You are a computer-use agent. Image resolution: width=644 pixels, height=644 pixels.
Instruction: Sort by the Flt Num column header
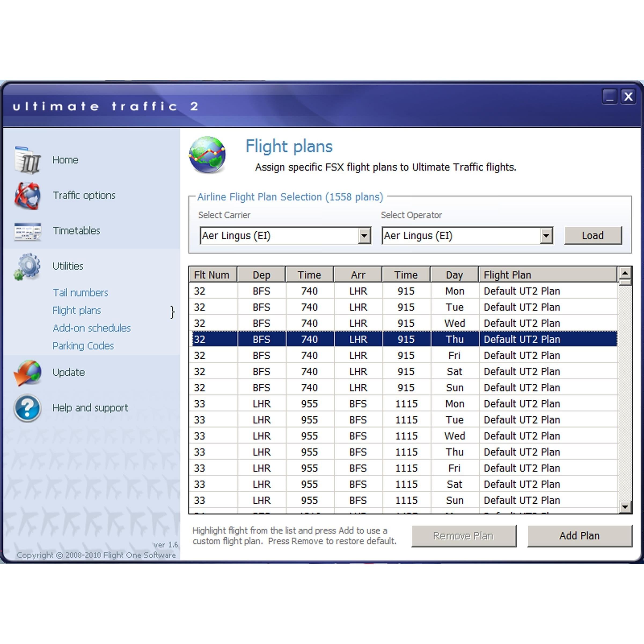213,275
